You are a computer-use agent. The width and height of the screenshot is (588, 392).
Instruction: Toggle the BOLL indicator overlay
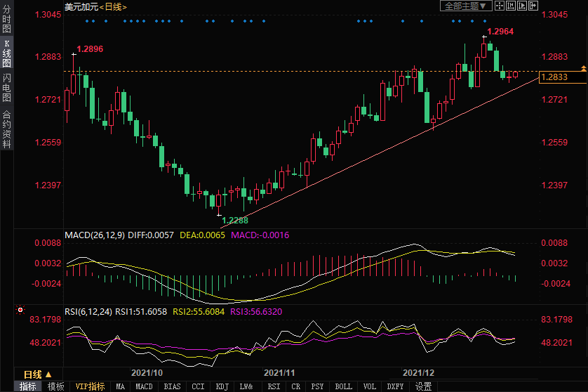pyautogui.click(x=343, y=386)
